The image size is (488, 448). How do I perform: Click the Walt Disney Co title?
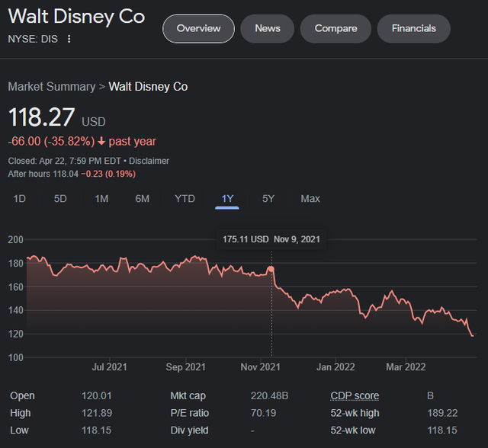pyautogui.click(x=76, y=16)
